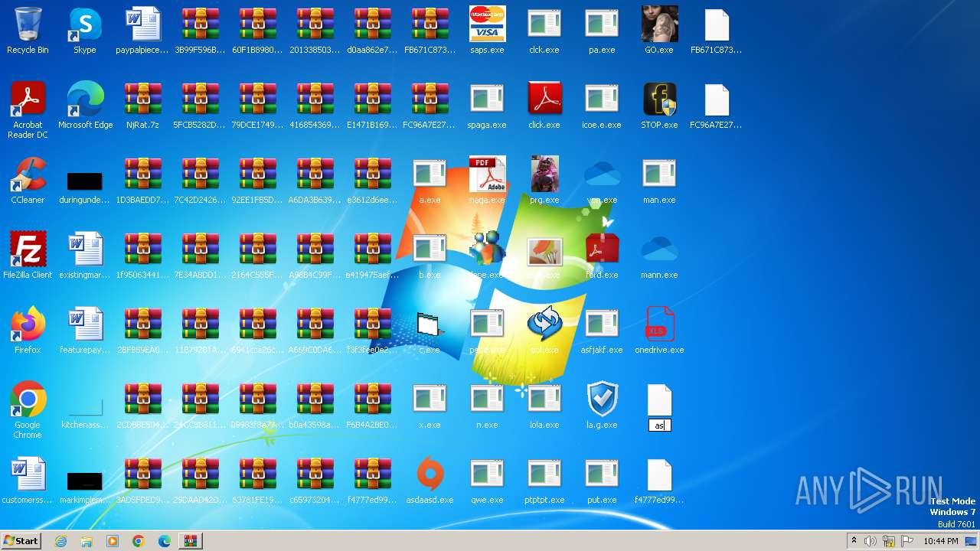980x551 pixels.
Task: Select the man.exe file icon
Action: pyautogui.click(x=659, y=181)
